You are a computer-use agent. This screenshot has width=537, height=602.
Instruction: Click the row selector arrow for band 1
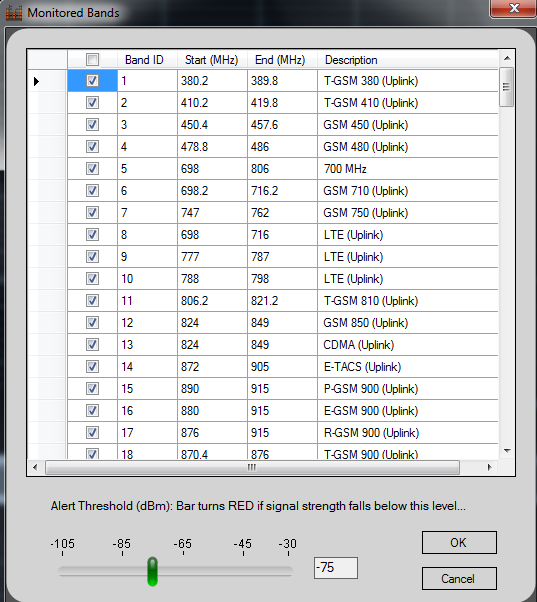click(x=36, y=81)
